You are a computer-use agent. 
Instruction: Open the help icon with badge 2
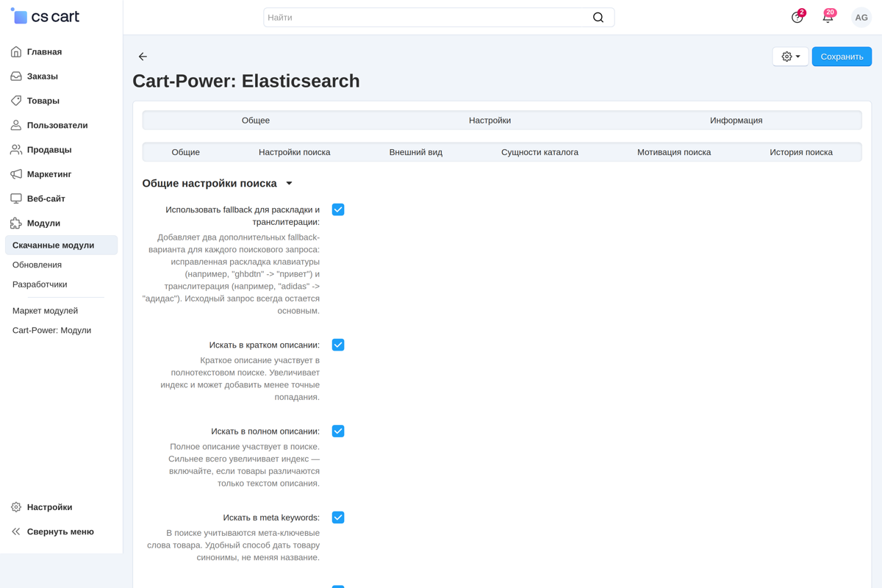[x=797, y=17]
